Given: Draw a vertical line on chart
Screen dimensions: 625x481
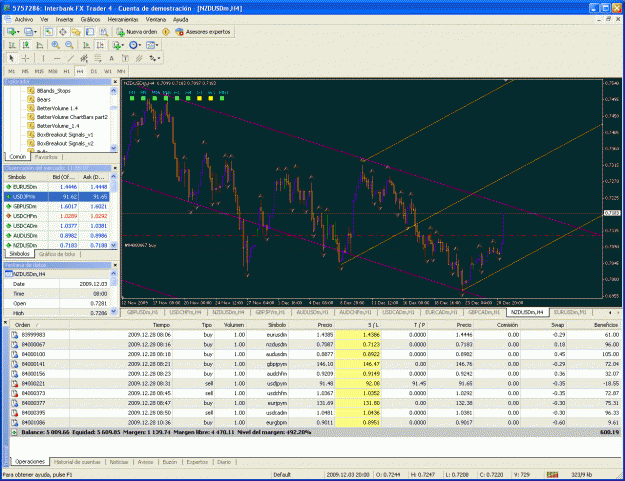Looking at the screenshot, I should click(x=43, y=58).
